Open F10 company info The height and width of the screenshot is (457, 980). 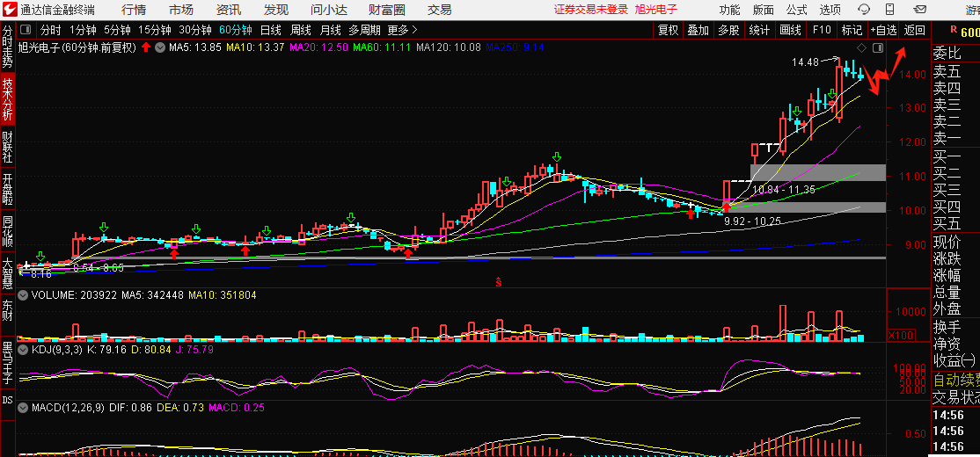(822, 30)
